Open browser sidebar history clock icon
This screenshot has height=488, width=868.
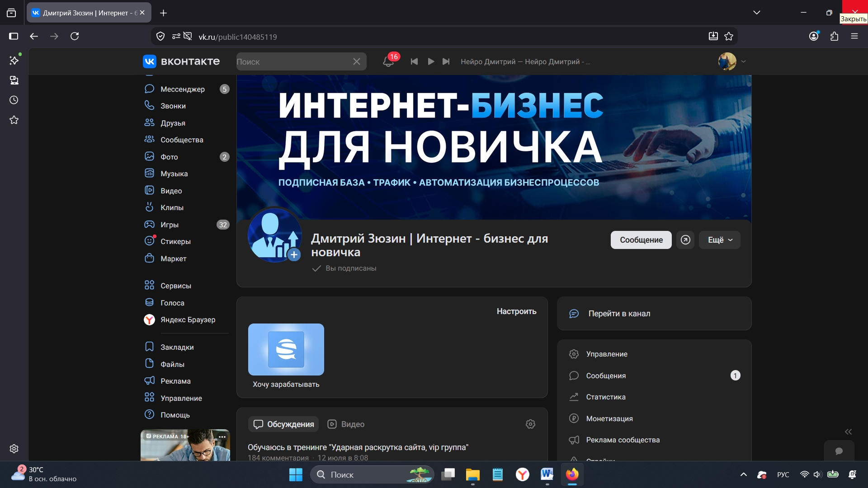(14, 100)
